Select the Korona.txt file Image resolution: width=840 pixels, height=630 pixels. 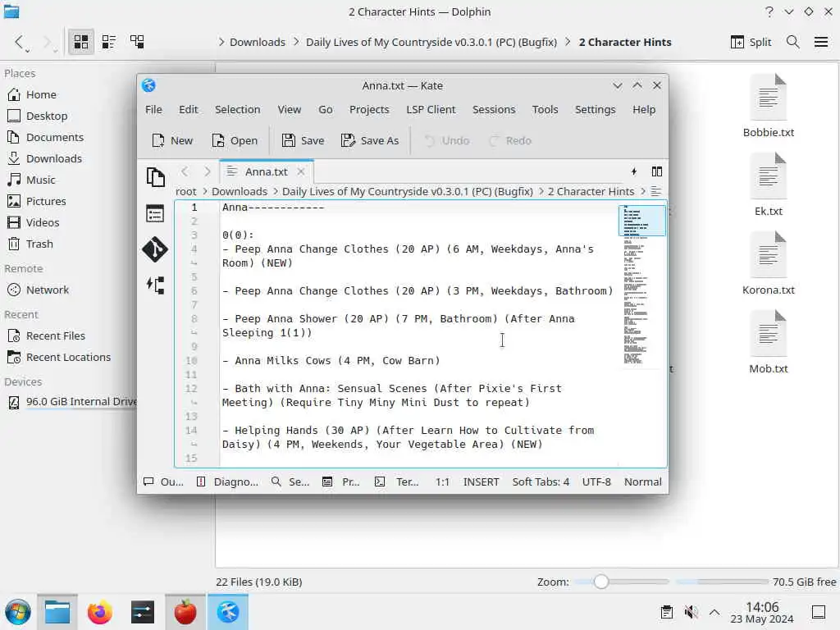point(768,263)
